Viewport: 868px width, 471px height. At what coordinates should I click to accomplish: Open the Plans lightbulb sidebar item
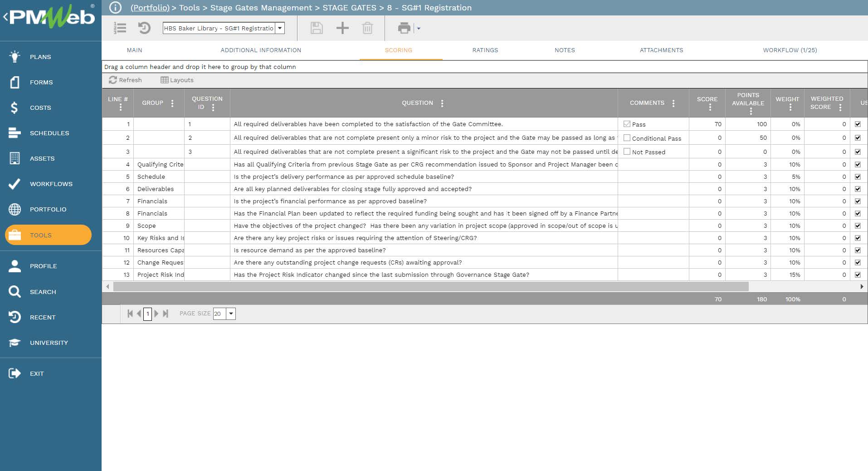pos(51,57)
